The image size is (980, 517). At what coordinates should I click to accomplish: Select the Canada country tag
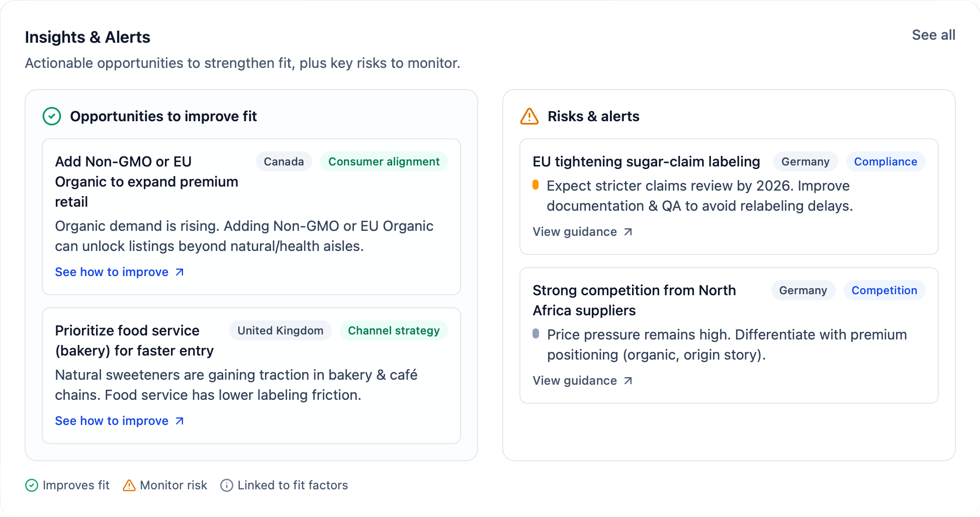(284, 161)
